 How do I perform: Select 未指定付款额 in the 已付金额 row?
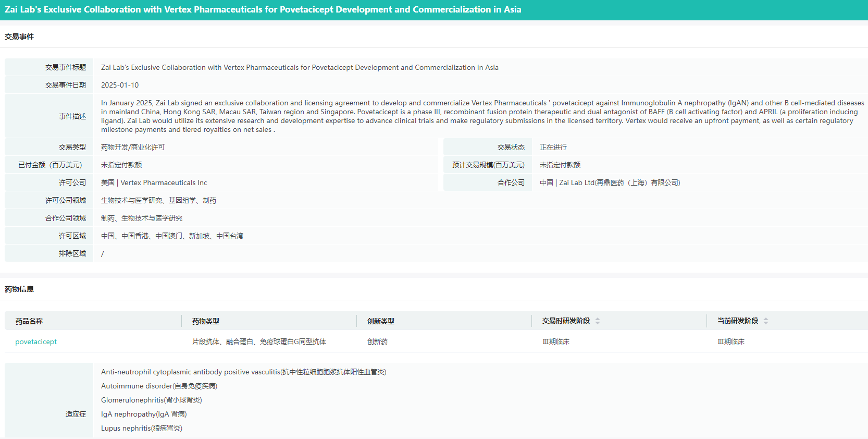pyautogui.click(x=121, y=165)
